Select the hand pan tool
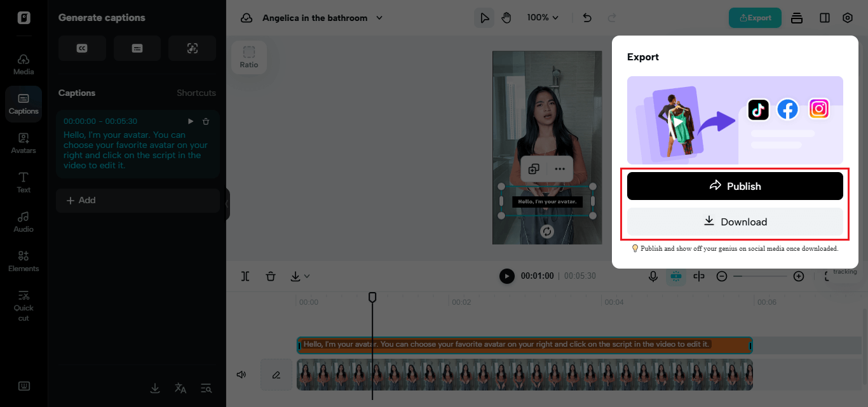Screen dimensions: 868x407 [x=506, y=18]
